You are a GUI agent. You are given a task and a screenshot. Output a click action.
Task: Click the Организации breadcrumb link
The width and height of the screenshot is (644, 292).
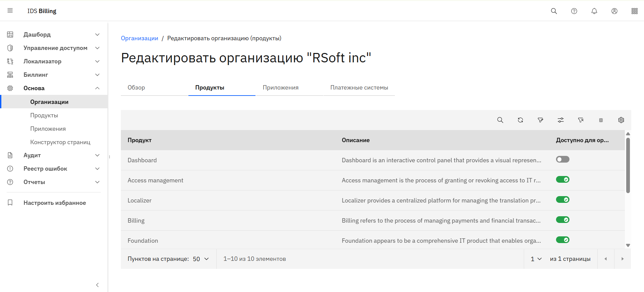[x=139, y=38]
